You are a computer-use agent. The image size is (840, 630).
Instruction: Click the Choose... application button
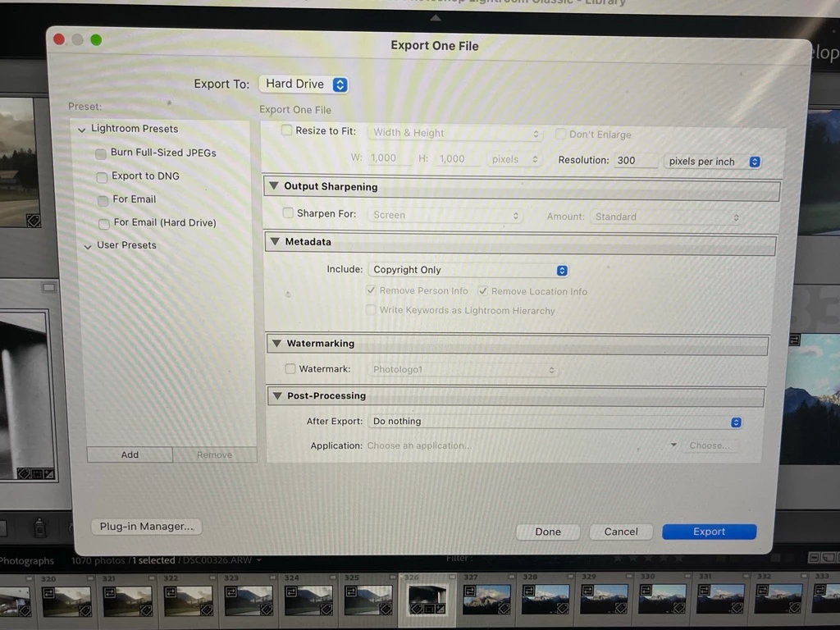pos(710,445)
